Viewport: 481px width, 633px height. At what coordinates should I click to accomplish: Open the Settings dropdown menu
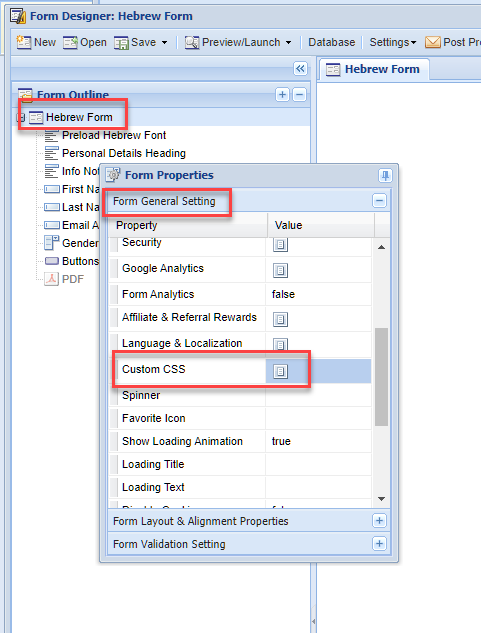[x=393, y=42]
